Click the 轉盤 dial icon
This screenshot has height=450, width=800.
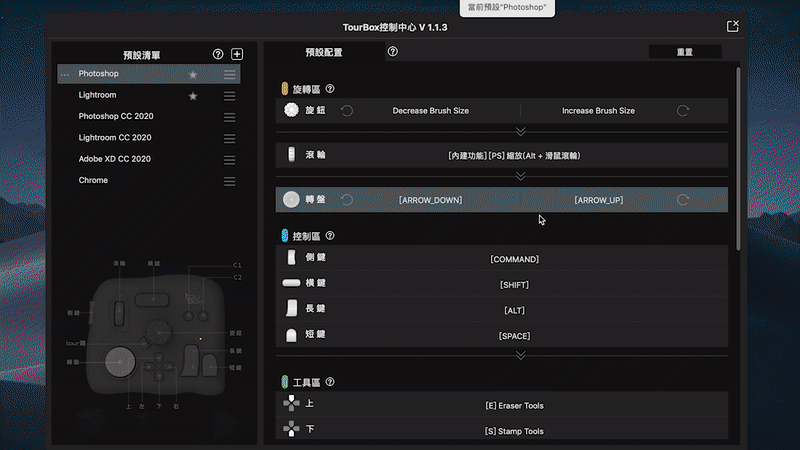point(291,199)
